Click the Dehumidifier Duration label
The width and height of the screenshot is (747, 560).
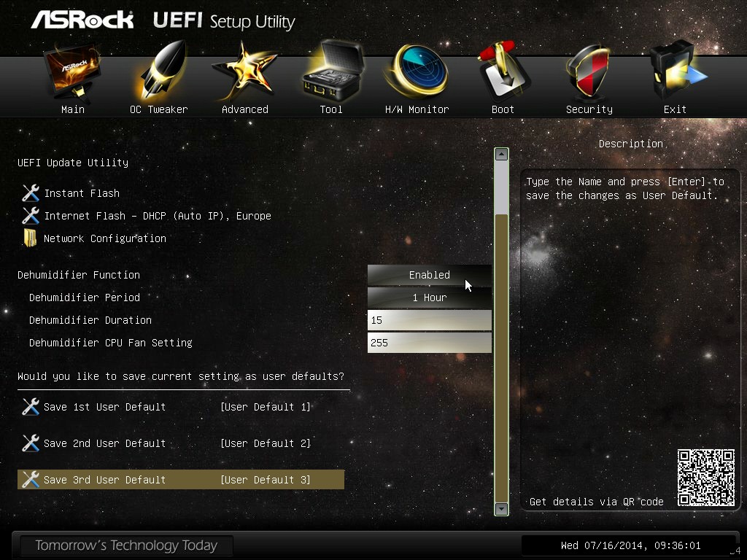click(x=90, y=320)
